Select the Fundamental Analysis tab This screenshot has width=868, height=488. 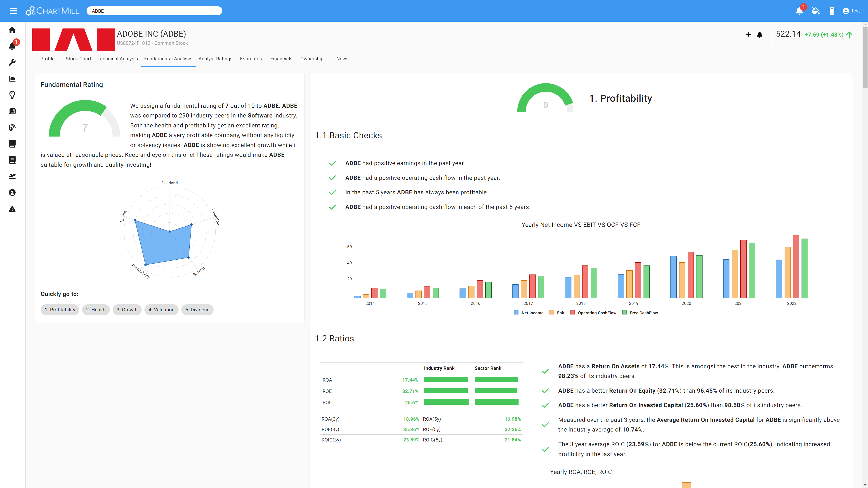point(168,59)
